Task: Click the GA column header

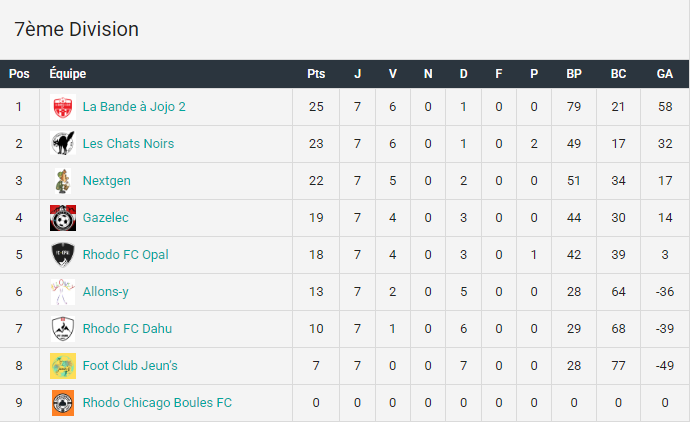Action: pyautogui.click(x=665, y=74)
